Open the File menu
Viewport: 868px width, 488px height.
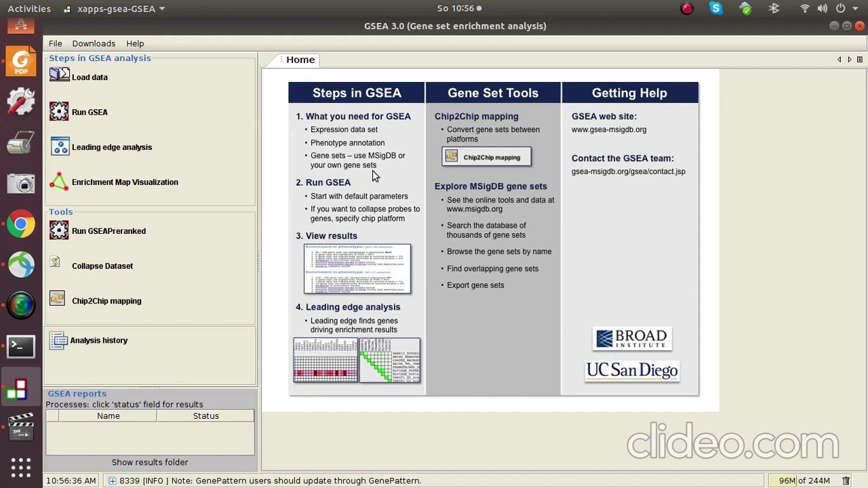[55, 43]
